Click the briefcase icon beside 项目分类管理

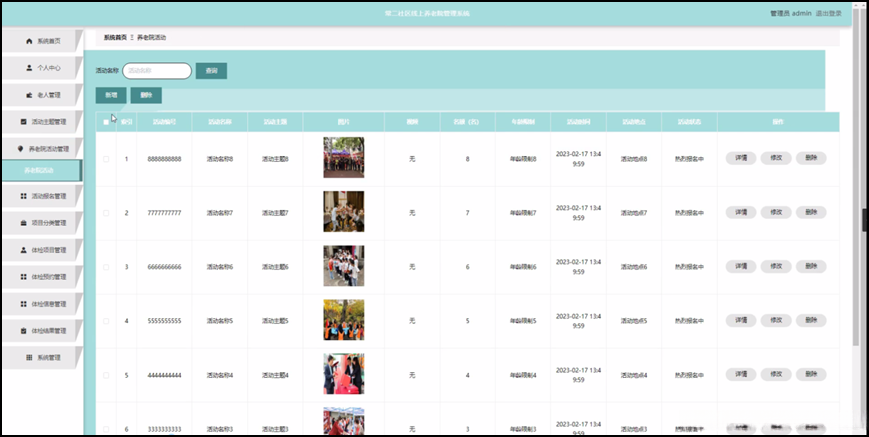coord(23,223)
